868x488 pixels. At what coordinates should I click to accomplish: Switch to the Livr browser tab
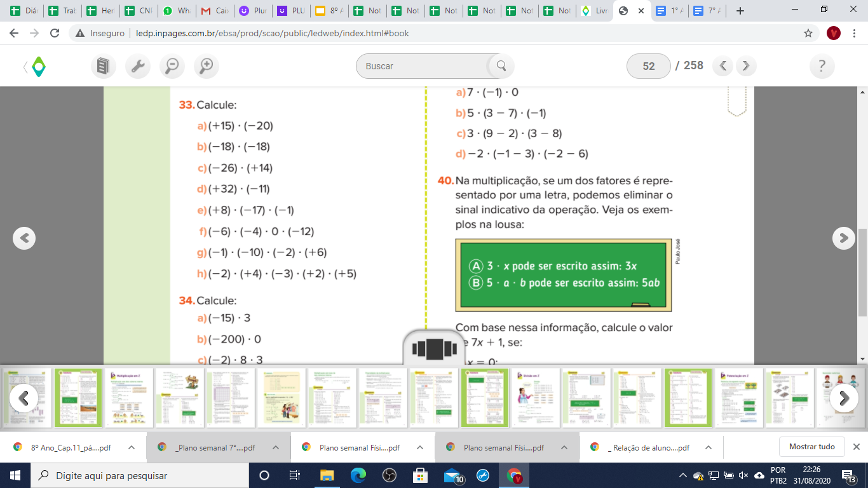pos(595,11)
